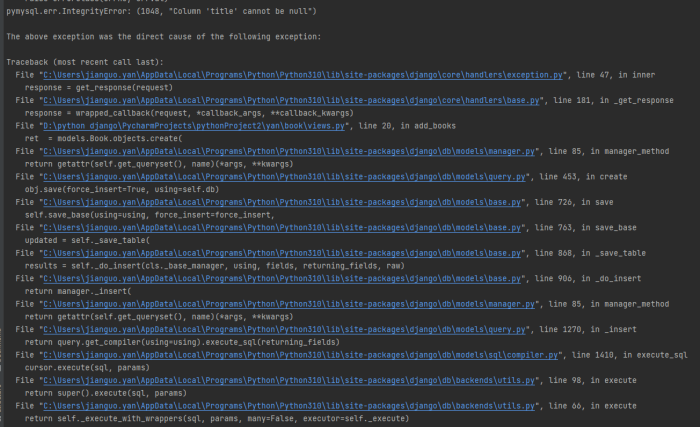Open the query.py link at line 453
Screen dimensions: 700x427
pyautogui.click(x=284, y=177)
